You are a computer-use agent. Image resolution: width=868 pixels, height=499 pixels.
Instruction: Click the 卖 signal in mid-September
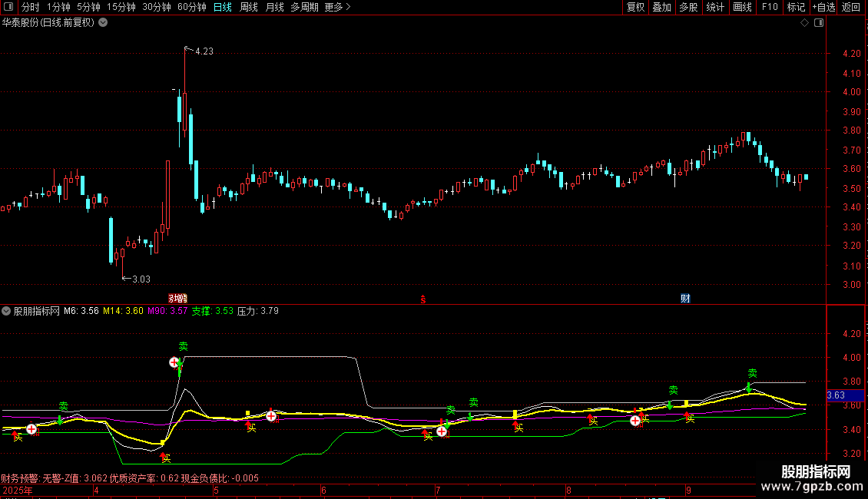click(x=752, y=373)
